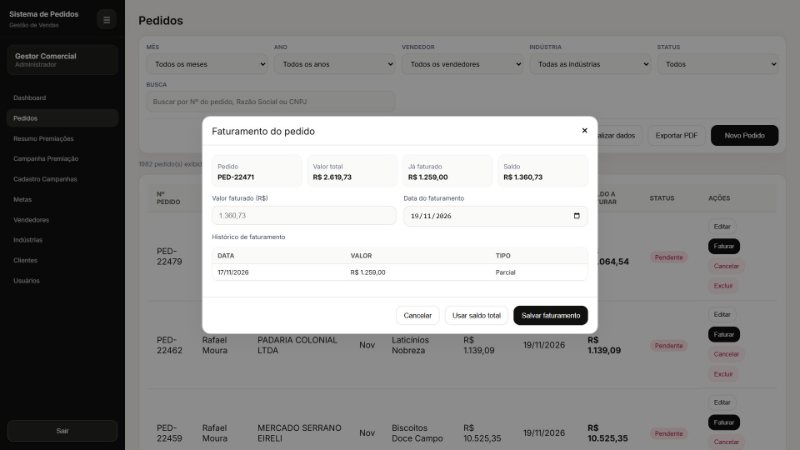Viewport: 800px width, 450px height.
Task: Open Resumo Premiações in the sidebar
Action: coord(63,138)
